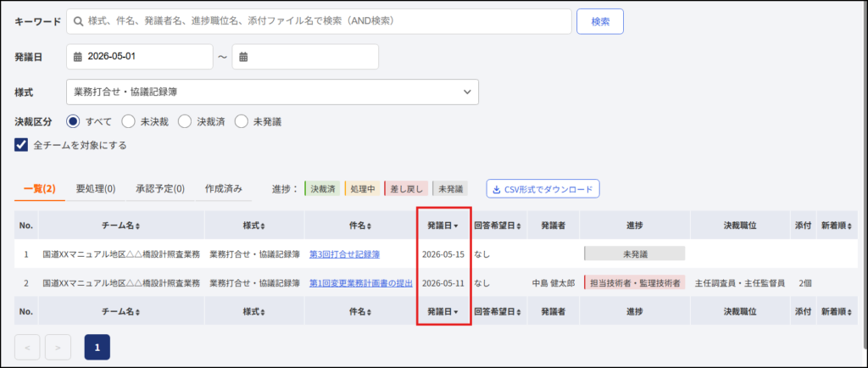Click the gray 未発議 legend badge
Viewport: 868px width, 368px height.
pyautogui.click(x=449, y=189)
